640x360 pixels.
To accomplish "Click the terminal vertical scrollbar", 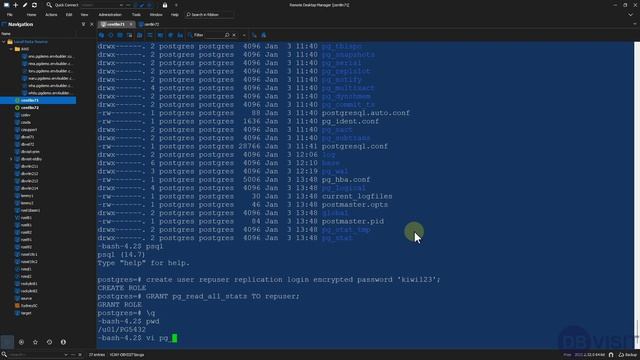I will tap(637, 195).
